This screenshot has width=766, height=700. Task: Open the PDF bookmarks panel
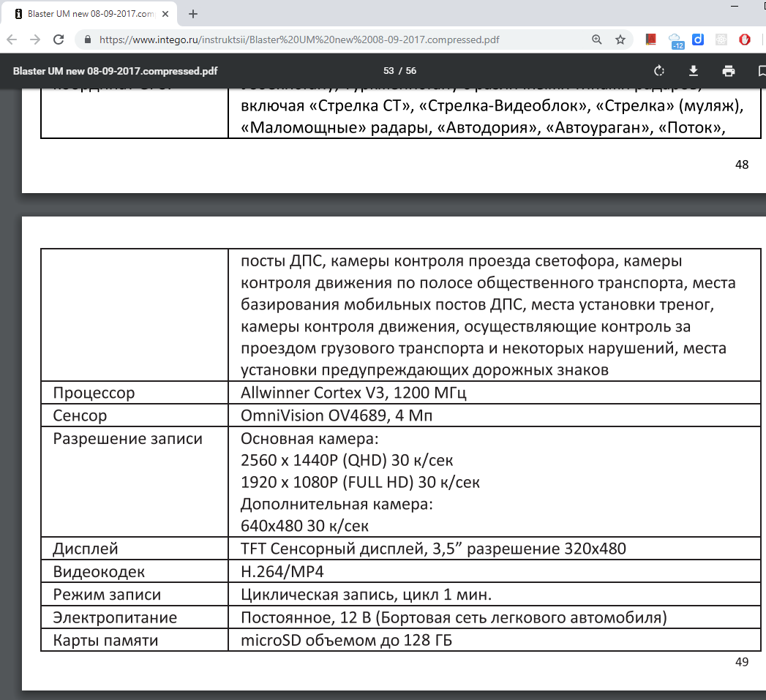[x=761, y=71]
